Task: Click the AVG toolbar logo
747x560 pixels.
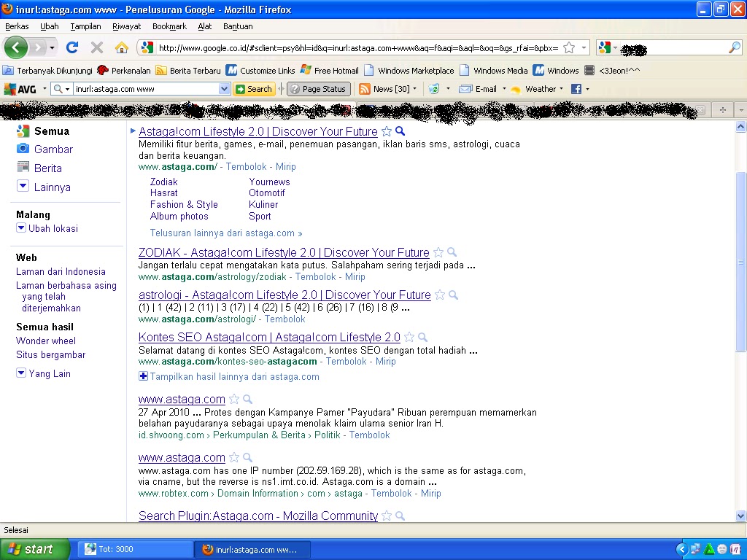Action: [20, 89]
